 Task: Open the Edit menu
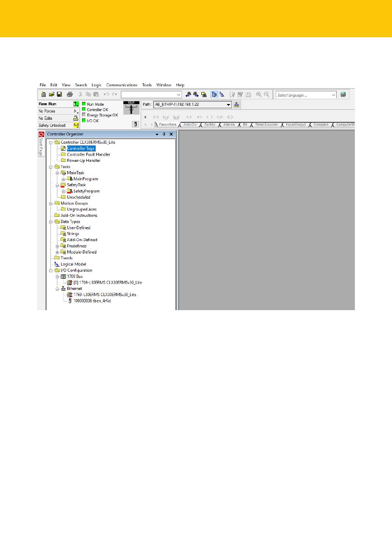click(54, 85)
